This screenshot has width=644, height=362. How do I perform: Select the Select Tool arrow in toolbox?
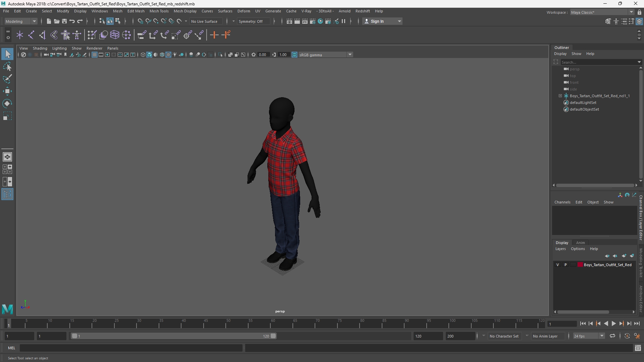coord(7,54)
